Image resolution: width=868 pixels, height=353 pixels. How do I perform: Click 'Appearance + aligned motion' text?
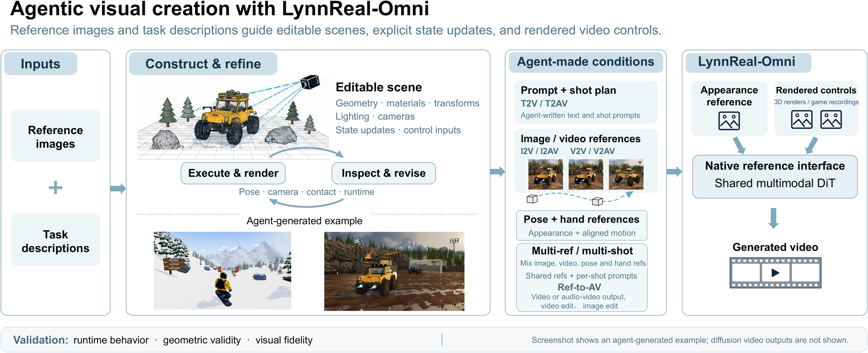582,233
